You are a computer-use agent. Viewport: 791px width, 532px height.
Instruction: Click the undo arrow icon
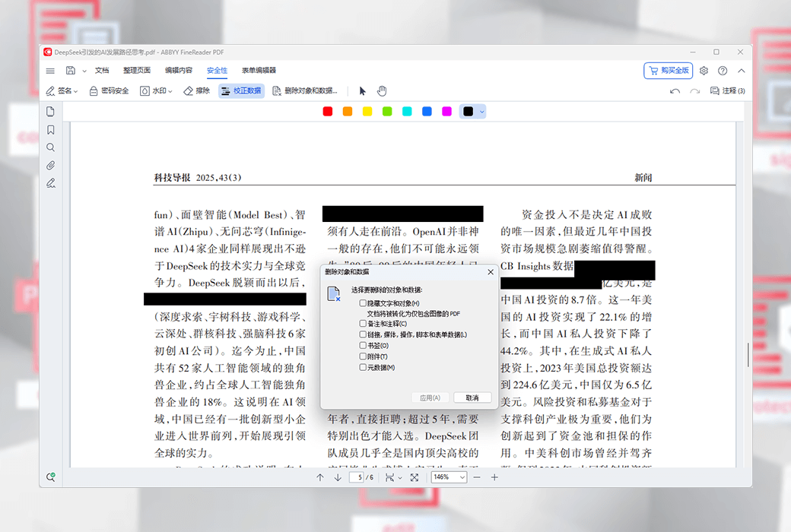click(x=675, y=91)
